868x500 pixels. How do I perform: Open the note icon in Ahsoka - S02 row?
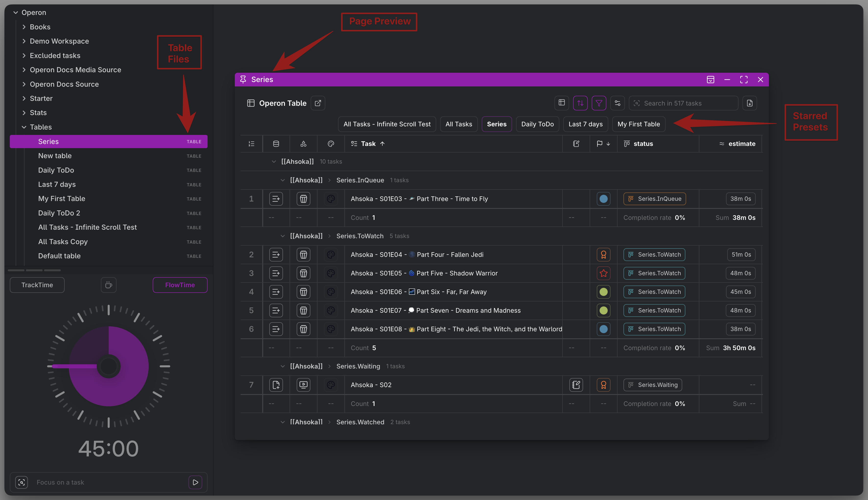(576, 385)
